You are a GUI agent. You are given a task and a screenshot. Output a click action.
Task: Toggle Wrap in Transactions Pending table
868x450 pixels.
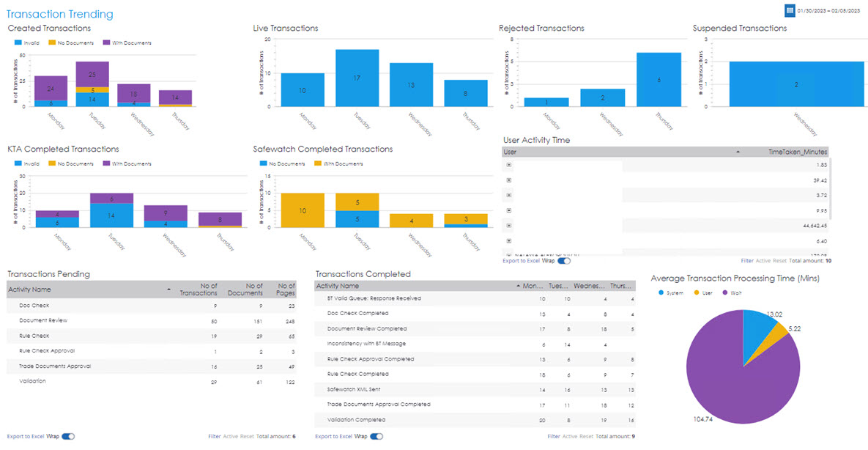click(x=68, y=436)
